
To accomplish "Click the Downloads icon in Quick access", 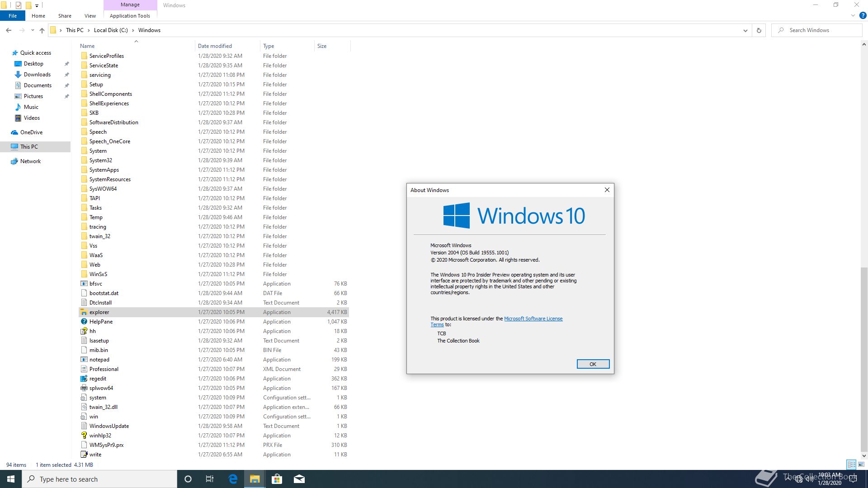I will click(x=18, y=75).
